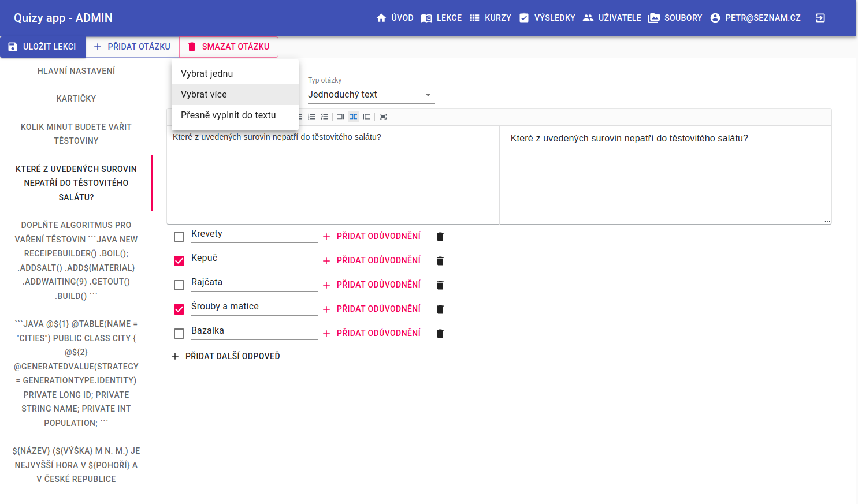Click the ordered list icon in editor toolbar
Screen dimensions: 858x504
tap(311, 117)
